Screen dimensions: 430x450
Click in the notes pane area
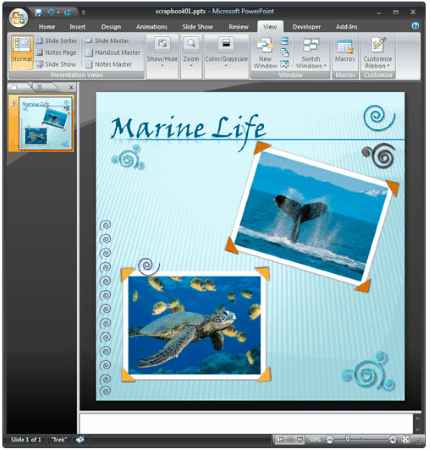click(246, 423)
